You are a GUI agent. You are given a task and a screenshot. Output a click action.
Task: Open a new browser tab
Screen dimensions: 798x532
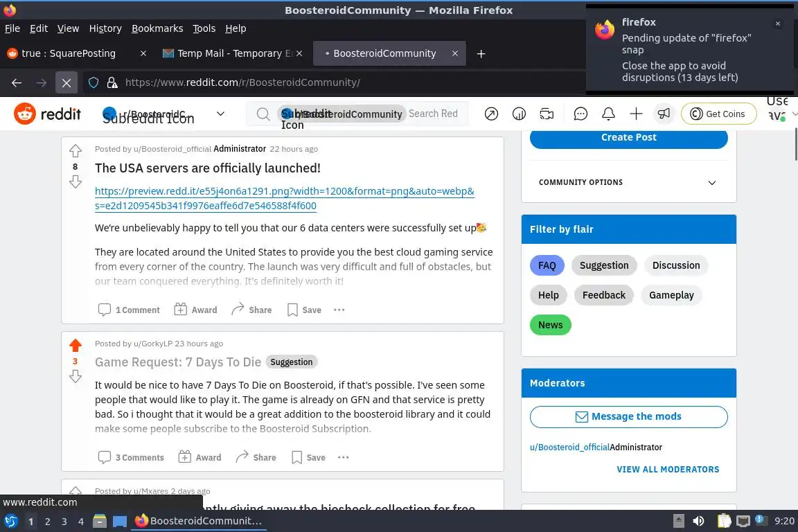(x=481, y=53)
